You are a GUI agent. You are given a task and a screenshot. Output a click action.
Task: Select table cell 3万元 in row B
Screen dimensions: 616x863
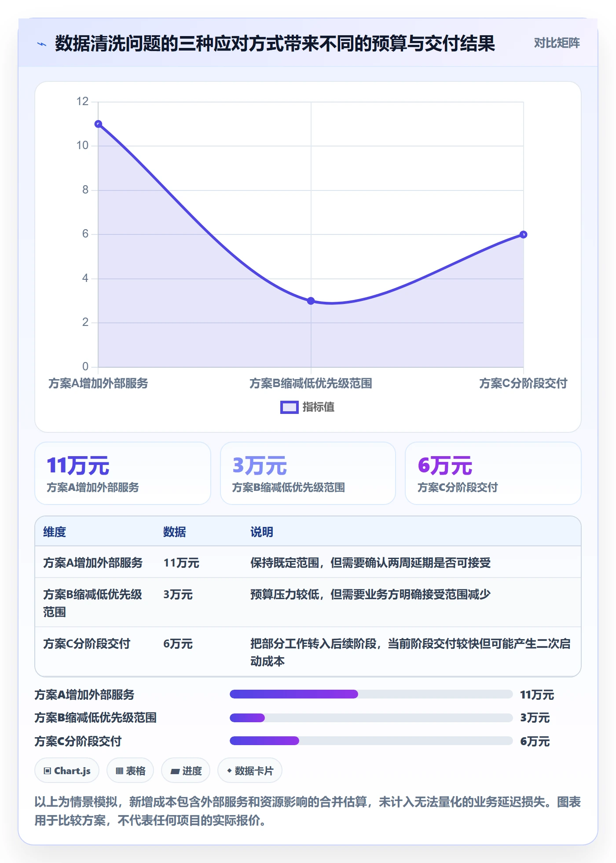[x=178, y=595]
